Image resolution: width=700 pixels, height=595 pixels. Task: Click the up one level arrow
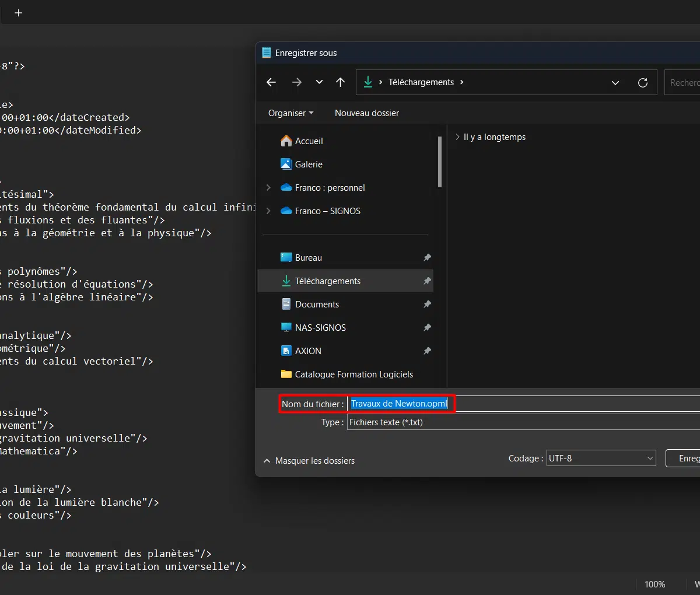tap(341, 82)
